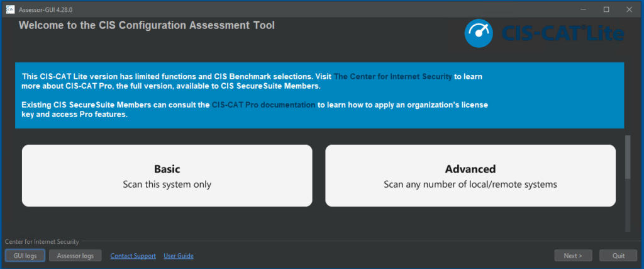644x269 pixels.
Task: Close the Assessor-GUI window
Action: click(628, 9)
